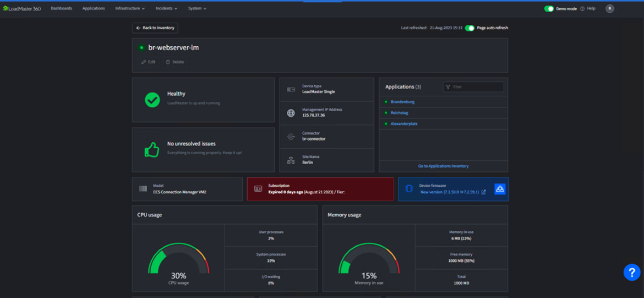Image resolution: width=644 pixels, height=298 pixels.
Task: Click Back to inventory button
Action: pyautogui.click(x=155, y=28)
